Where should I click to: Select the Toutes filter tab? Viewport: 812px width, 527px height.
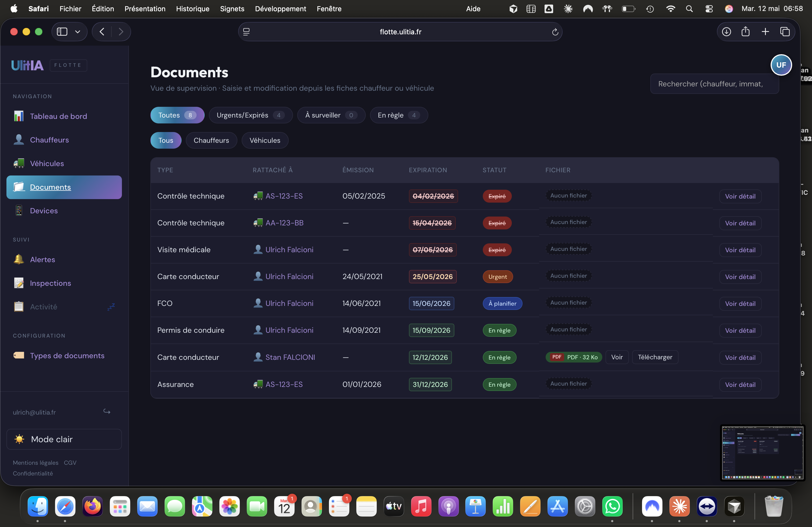coord(177,115)
